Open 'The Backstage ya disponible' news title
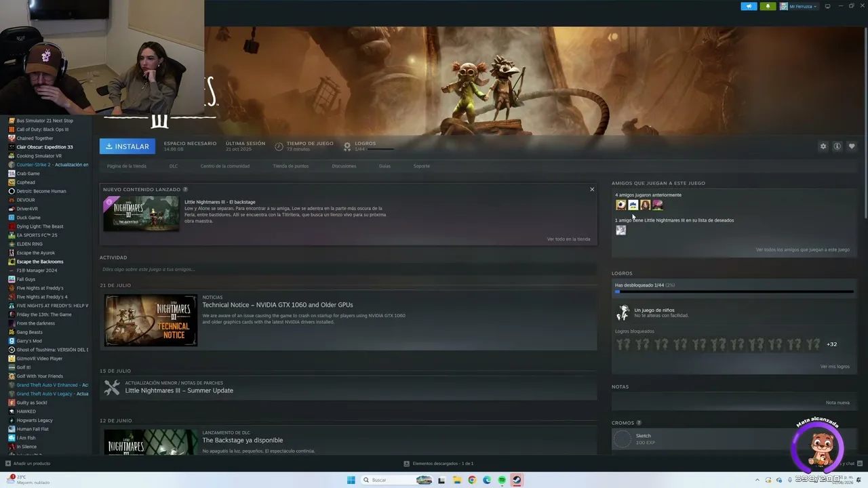Screen dimensions: 868x488 (x=243, y=441)
